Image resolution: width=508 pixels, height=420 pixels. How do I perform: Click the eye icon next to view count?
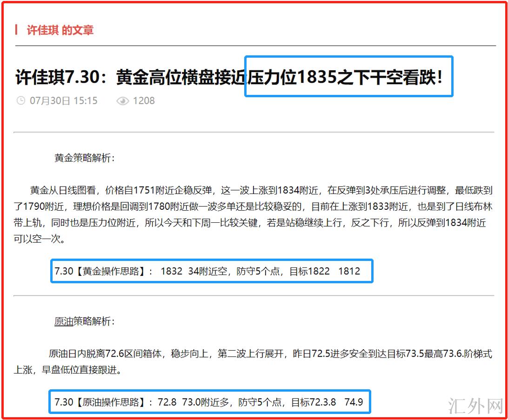(x=122, y=101)
